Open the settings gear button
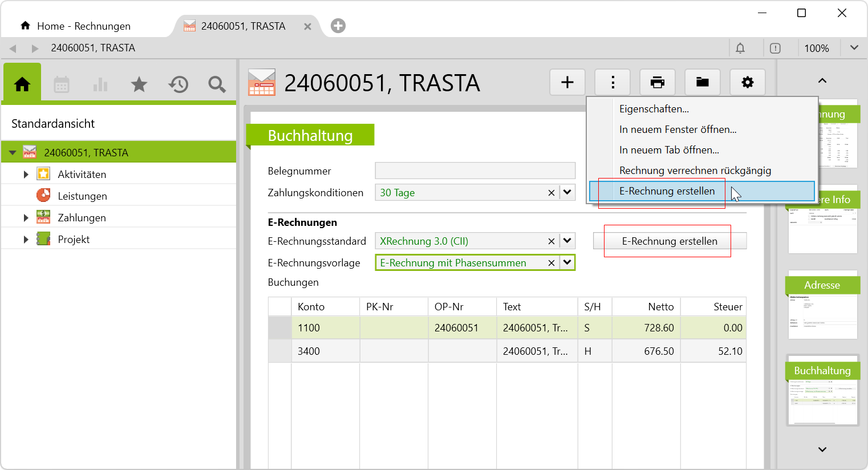The width and height of the screenshot is (868, 470). (747, 83)
